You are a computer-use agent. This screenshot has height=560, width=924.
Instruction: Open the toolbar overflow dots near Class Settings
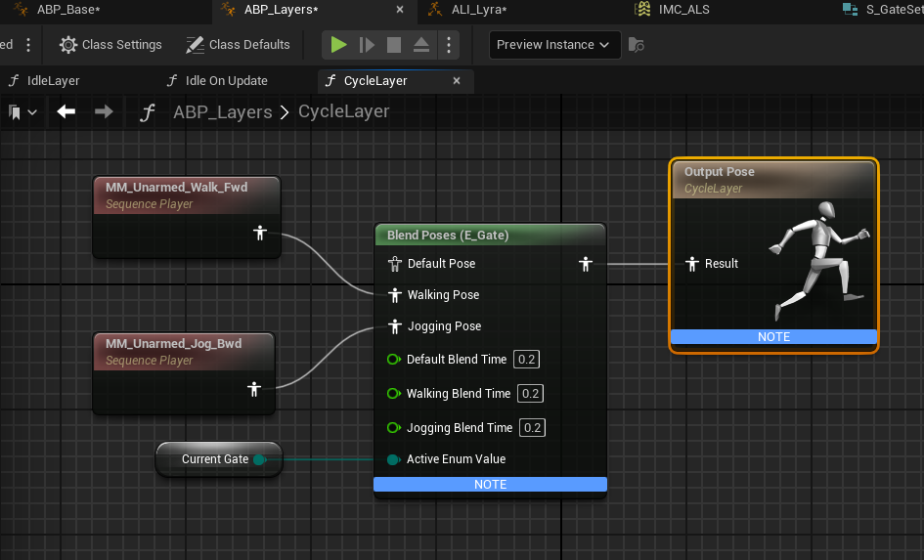tap(28, 45)
